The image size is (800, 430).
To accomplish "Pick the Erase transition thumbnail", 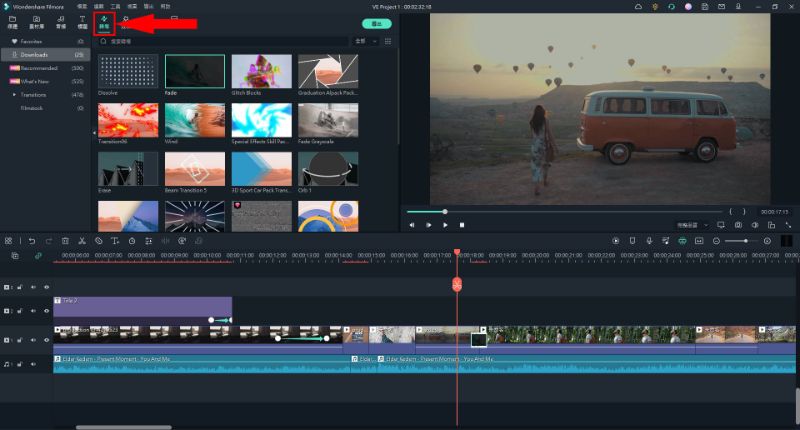I will [x=128, y=169].
